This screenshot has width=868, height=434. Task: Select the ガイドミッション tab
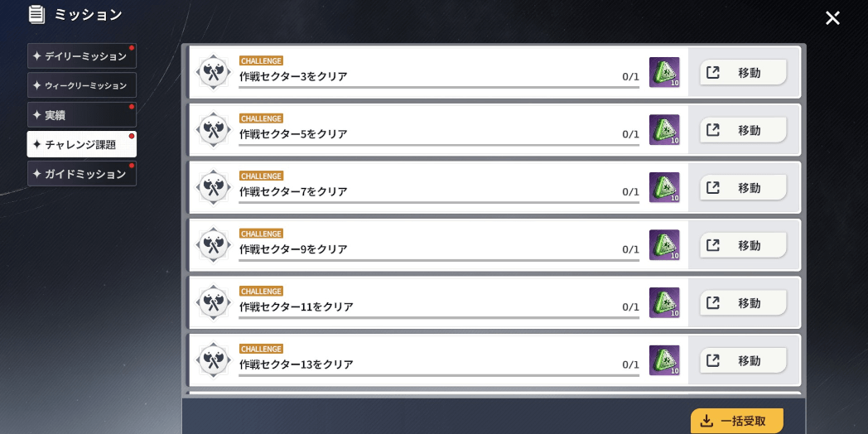coord(82,174)
